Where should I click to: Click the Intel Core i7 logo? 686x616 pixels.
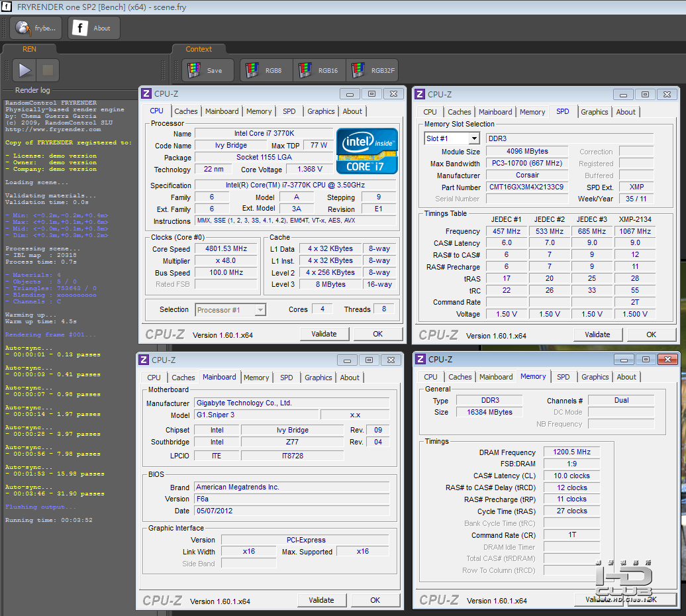tap(367, 151)
